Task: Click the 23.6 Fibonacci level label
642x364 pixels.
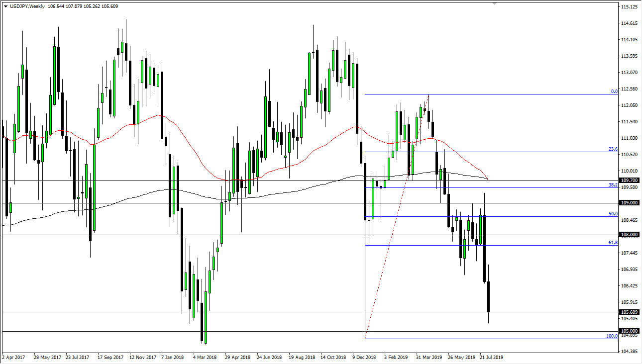Action: point(613,149)
